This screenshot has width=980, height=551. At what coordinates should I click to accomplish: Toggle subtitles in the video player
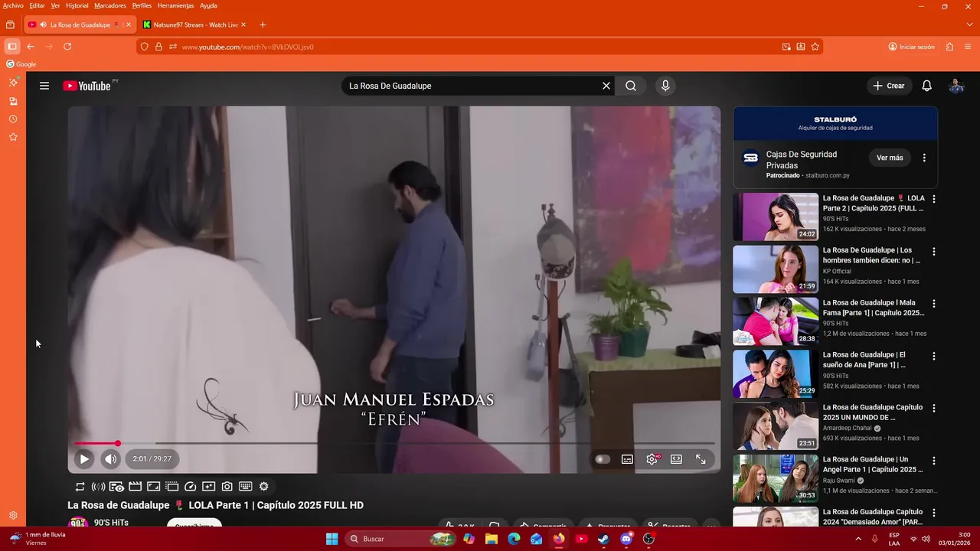pos(627,459)
